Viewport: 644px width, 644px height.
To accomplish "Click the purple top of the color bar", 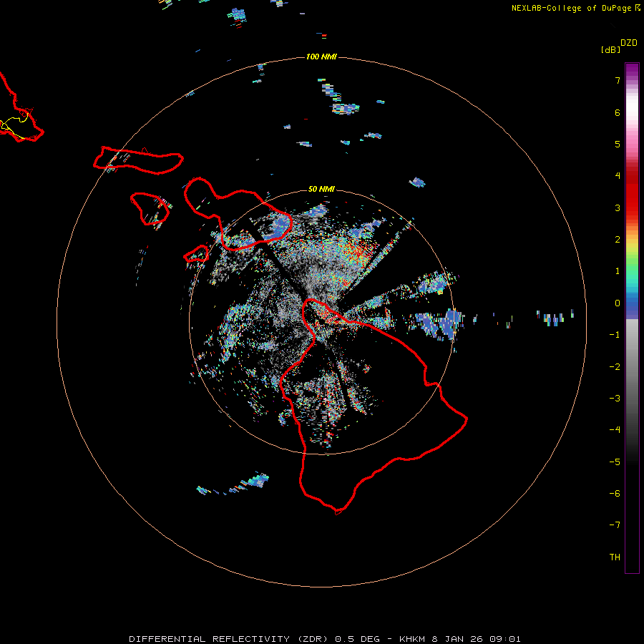I will [x=632, y=70].
